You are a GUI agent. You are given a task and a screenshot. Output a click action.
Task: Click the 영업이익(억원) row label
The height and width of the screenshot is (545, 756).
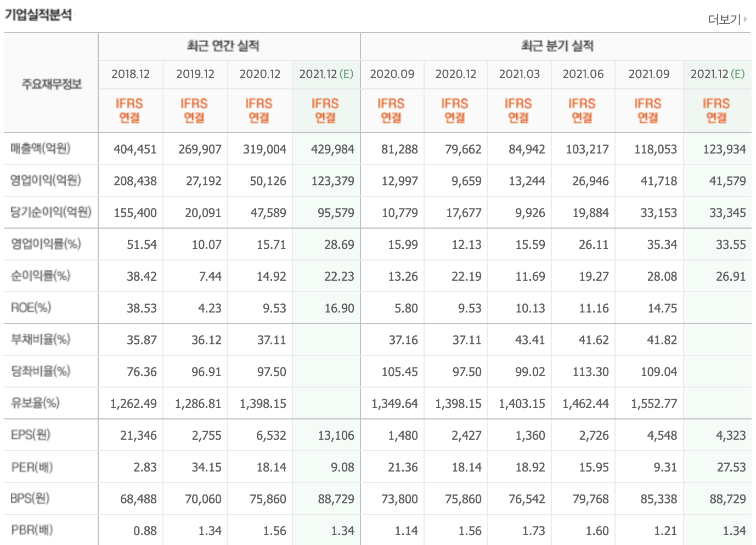point(46,180)
